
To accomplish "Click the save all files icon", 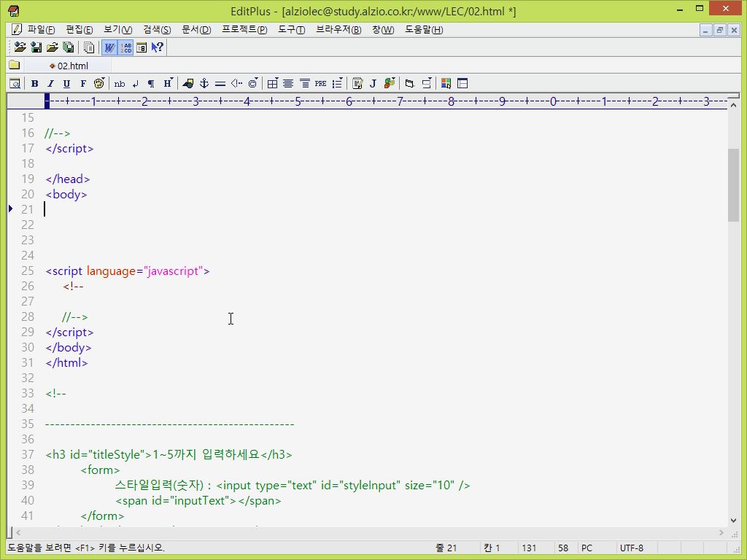I will pos(69,47).
